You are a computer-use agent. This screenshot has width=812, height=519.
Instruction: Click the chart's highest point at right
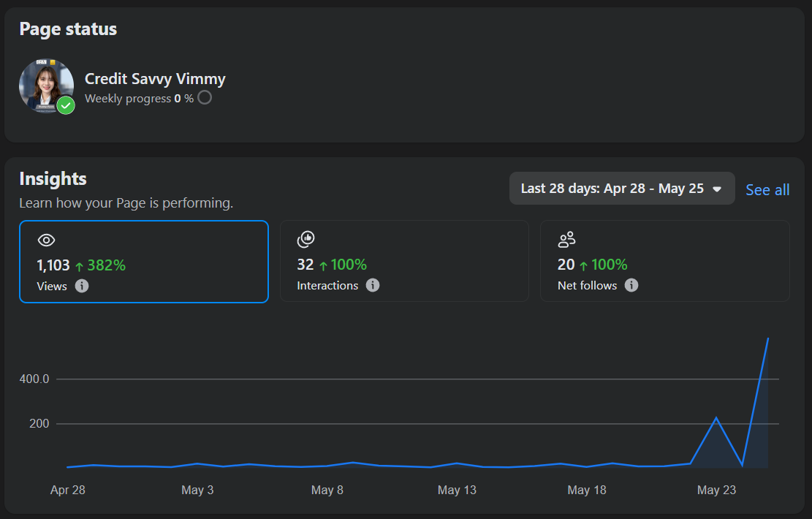767,338
